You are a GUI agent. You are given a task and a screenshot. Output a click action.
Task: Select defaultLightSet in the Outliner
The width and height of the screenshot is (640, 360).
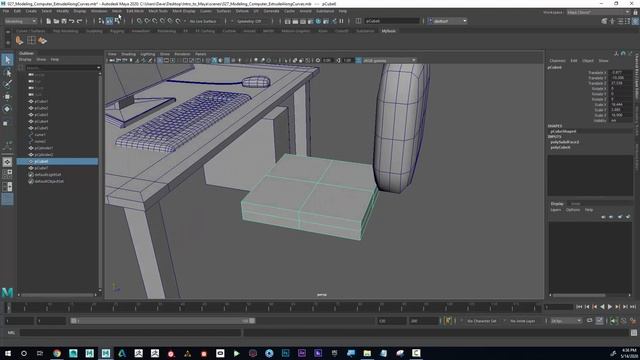(x=48, y=175)
